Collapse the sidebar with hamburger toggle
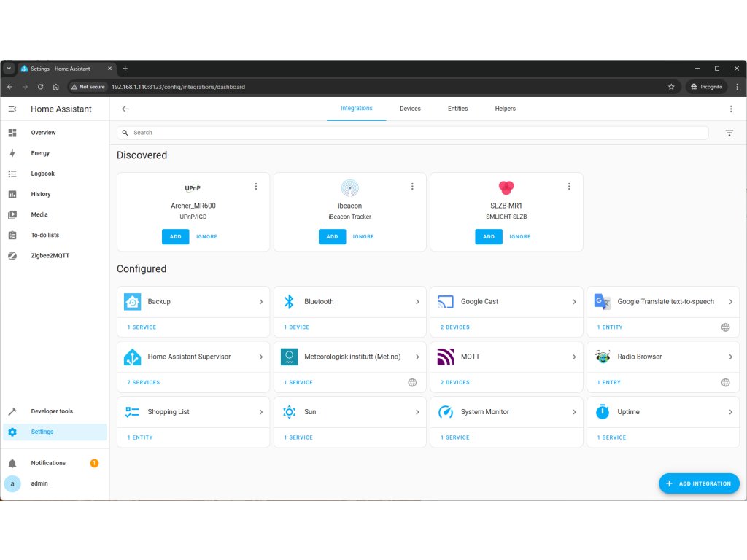Image resolution: width=747 pixels, height=560 pixels. pyautogui.click(x=12, y=109)
